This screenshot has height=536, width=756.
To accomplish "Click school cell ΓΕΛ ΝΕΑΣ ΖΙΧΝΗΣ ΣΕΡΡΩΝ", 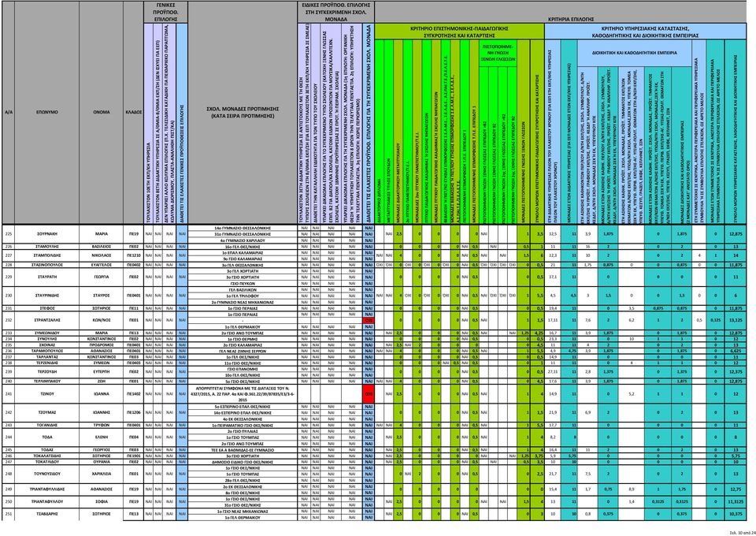I will [243, 352].
